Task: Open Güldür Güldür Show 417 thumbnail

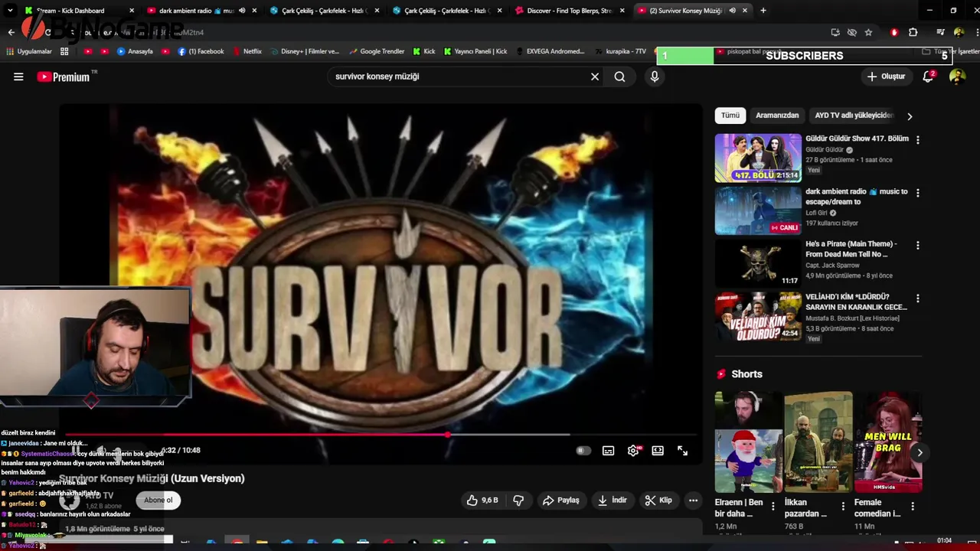Action: tap(758, 158)
